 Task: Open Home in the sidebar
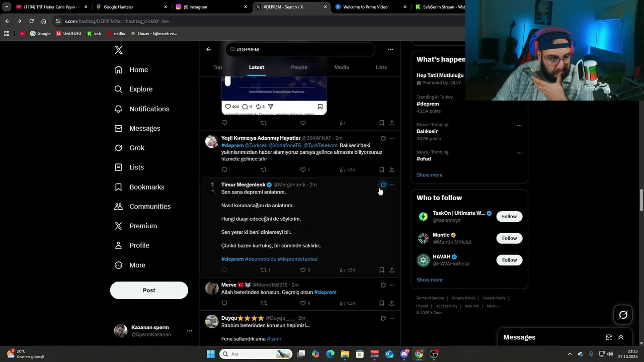131,70
